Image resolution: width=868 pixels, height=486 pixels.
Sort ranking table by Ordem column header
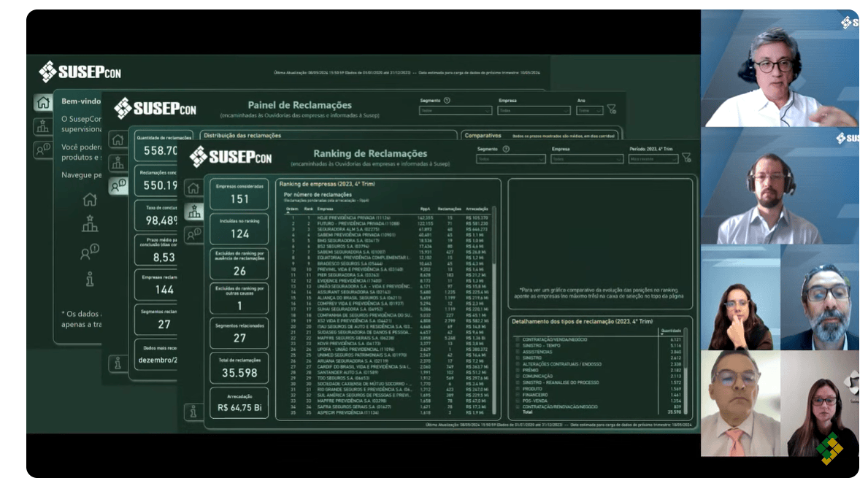[x=292, y=209]
